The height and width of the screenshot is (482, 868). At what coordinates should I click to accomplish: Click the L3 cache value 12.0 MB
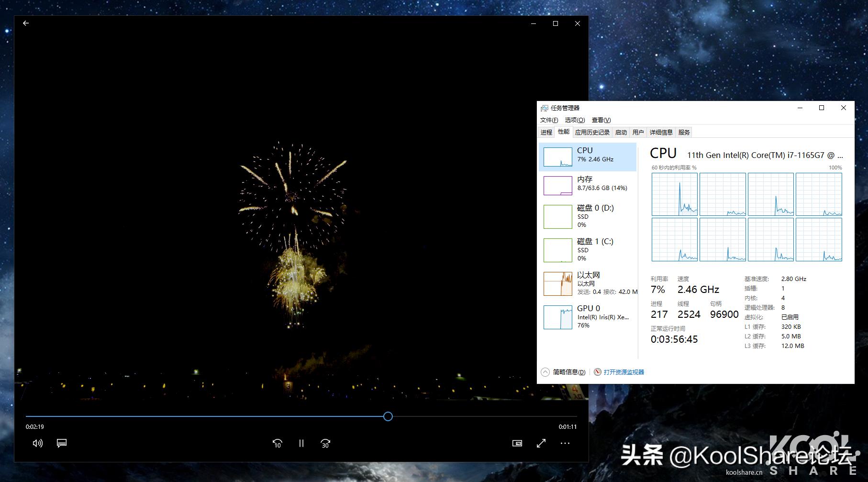pos(793,346)
